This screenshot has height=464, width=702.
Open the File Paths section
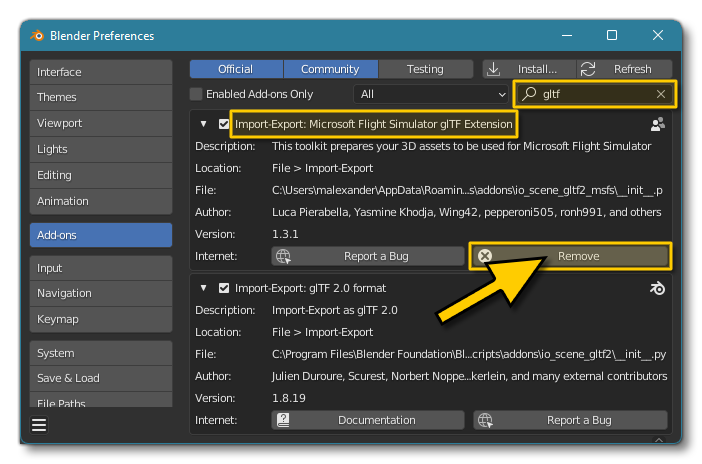point(101,400)
